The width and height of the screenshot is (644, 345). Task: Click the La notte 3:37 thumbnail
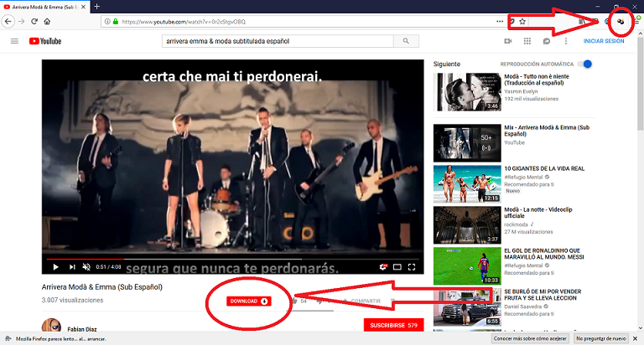pos(467,224)
